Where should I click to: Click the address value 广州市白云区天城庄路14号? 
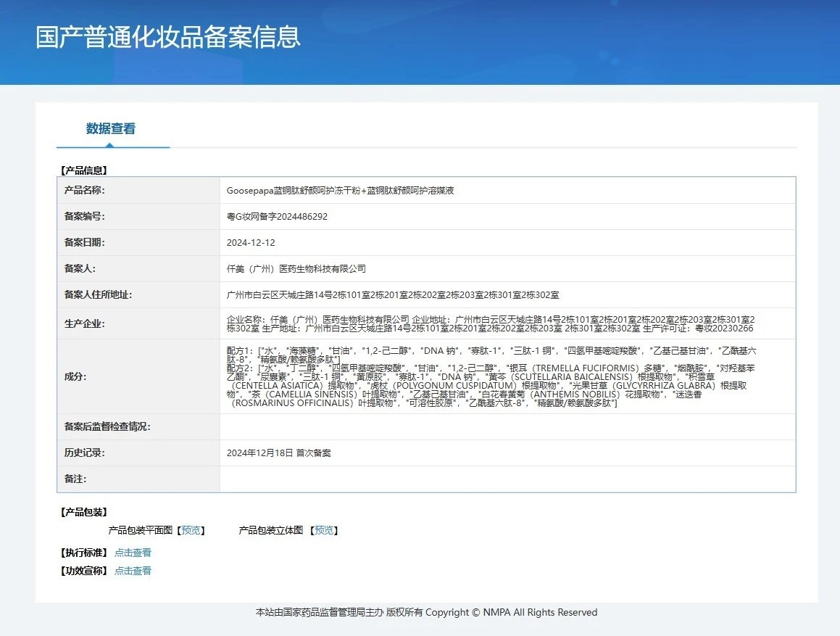(393, 295)
